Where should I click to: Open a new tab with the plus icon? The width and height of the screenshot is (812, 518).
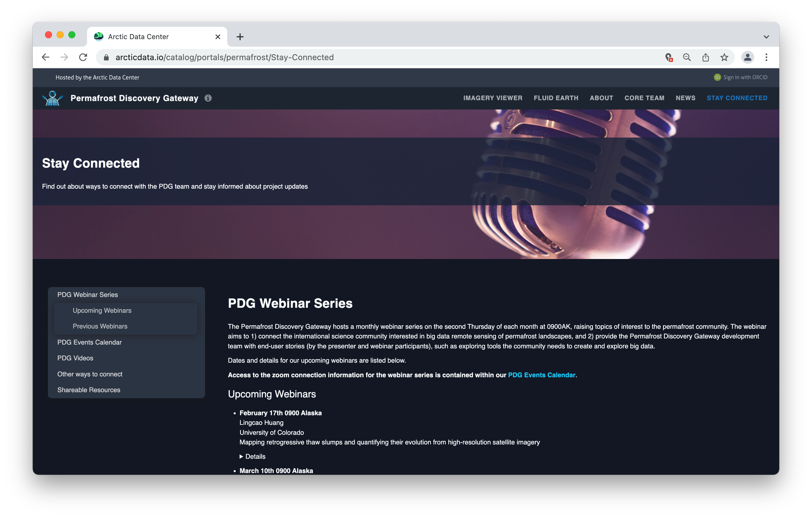click(x=240, y=37)
